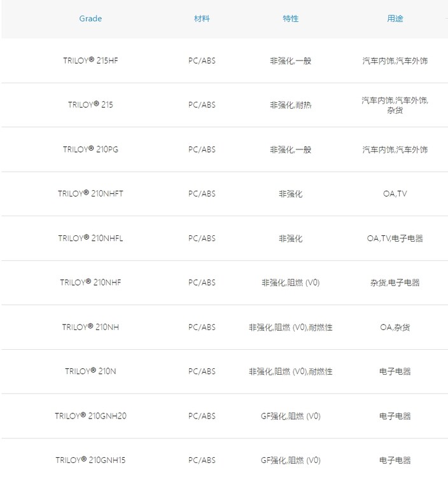Click the OA,杂货 usage cell
448x477 pixels.
(395, 328)
